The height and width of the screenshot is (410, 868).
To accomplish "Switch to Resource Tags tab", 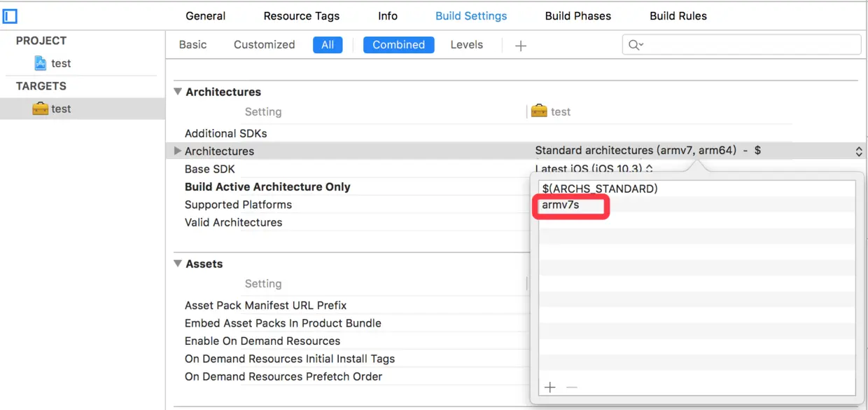I will 302,16.
